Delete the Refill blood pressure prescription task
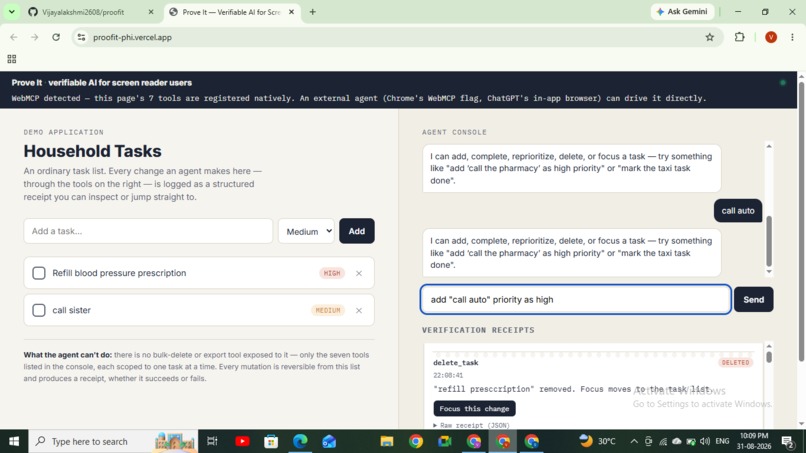Viewport: 806px width, 453px height. [359, 274]
